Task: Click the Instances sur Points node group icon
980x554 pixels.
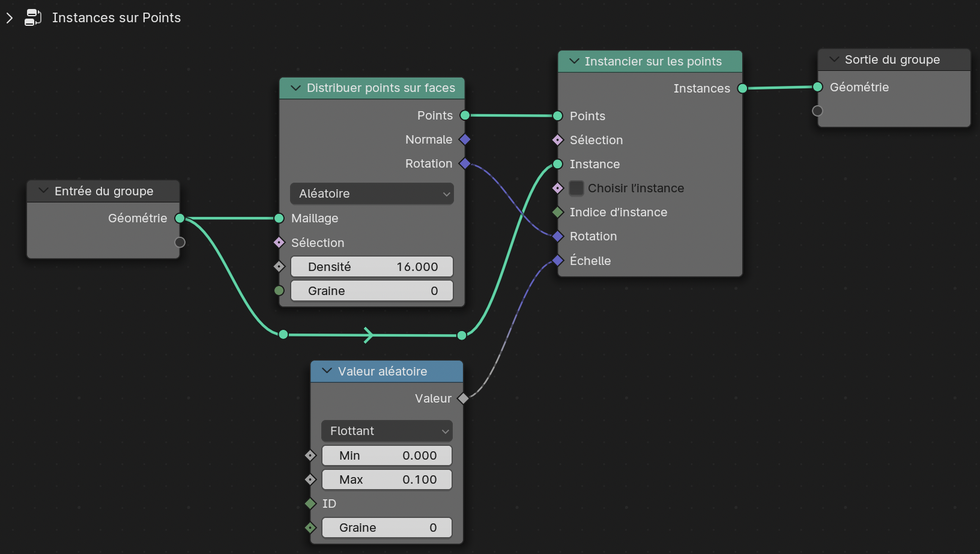Action: pyautogui.click(x=32, y=17)
